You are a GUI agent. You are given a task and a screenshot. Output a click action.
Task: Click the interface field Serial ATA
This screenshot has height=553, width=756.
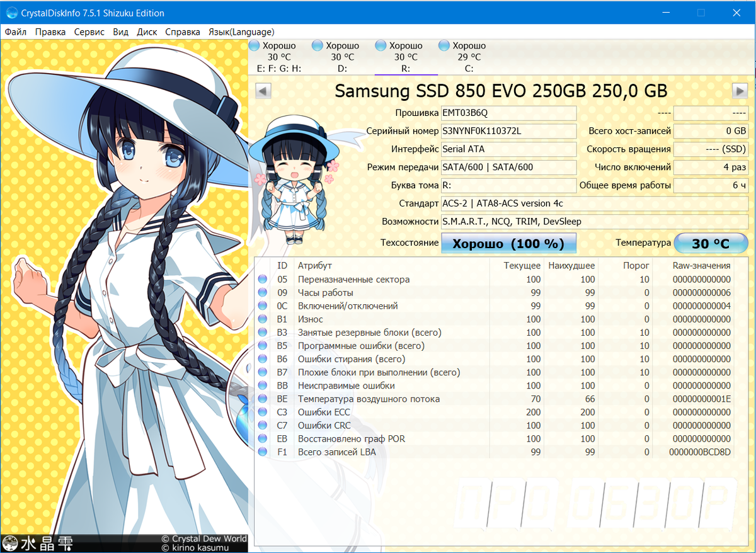pos(508,149)
